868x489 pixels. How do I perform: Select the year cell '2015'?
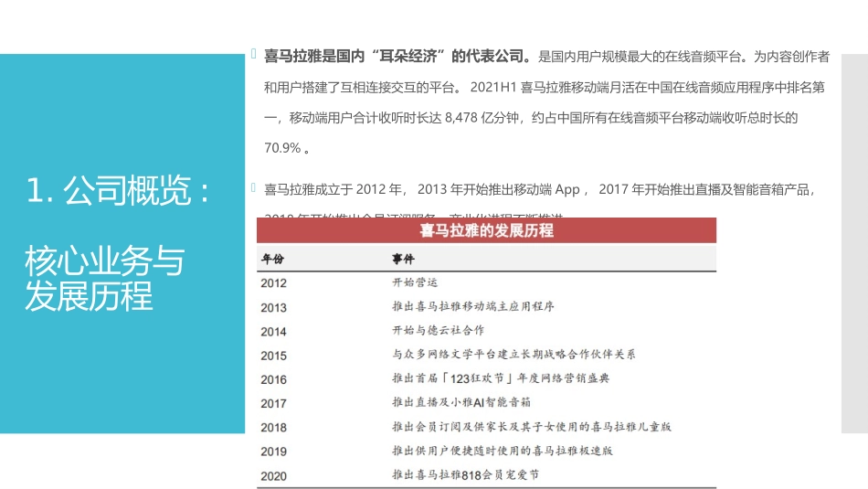coord(273,356)
